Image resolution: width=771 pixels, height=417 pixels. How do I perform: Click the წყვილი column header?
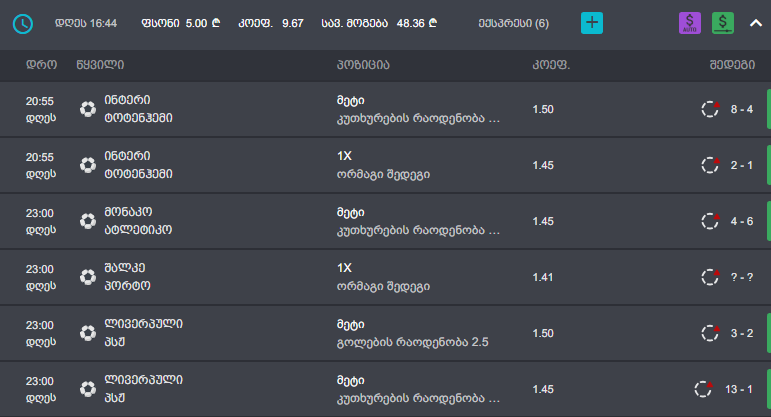tap(100, 65)
